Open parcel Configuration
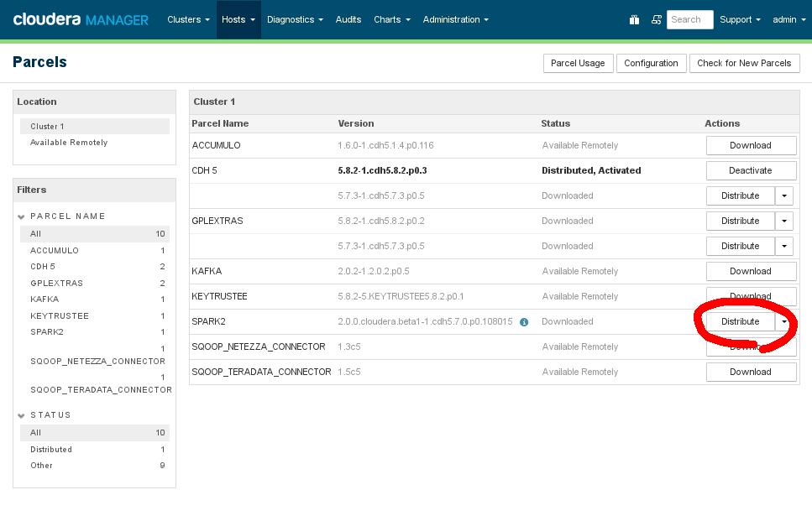812x521 pixels. 651,63
